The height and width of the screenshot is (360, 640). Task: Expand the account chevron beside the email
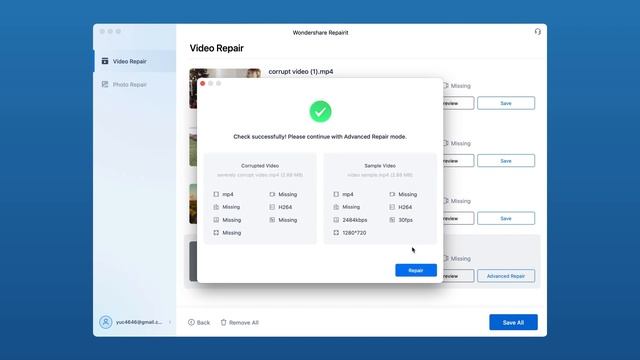point(170,322)
